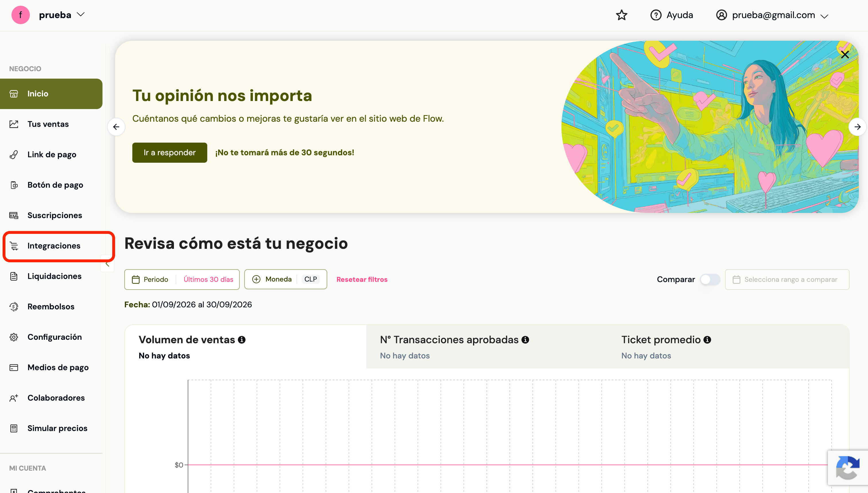Go to next banner slide arrow
868x493 pixels.
[x=857, y=127]
